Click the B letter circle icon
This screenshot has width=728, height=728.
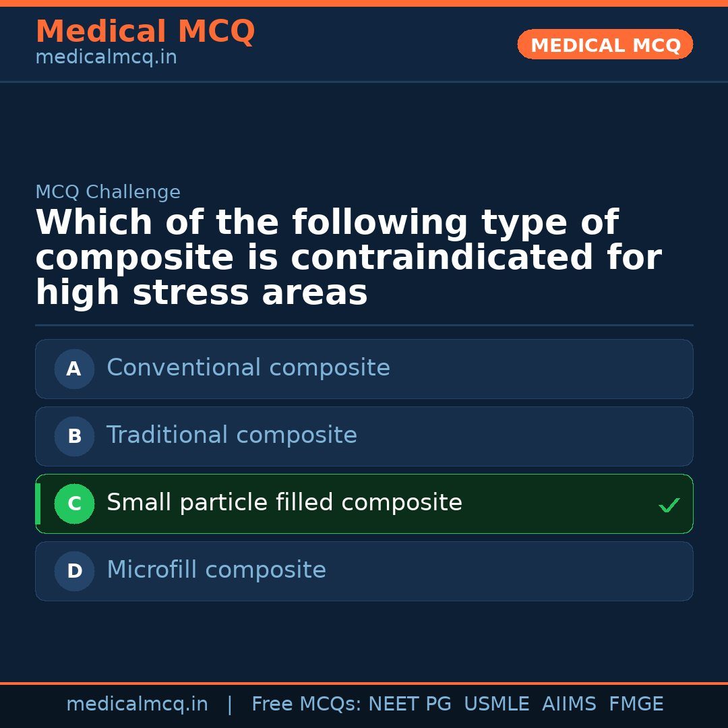pyautogui.click(x=74, y=436)
